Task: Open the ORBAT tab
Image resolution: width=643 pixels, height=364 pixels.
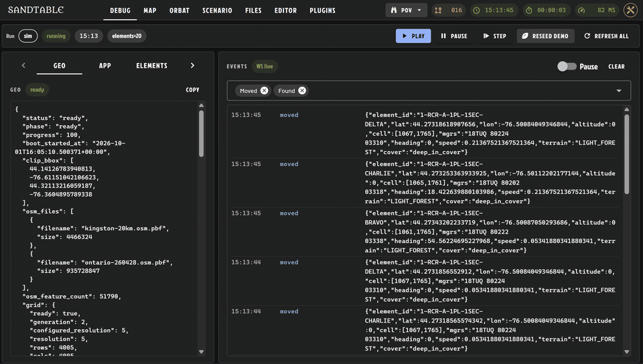Action: pos(180,11)
